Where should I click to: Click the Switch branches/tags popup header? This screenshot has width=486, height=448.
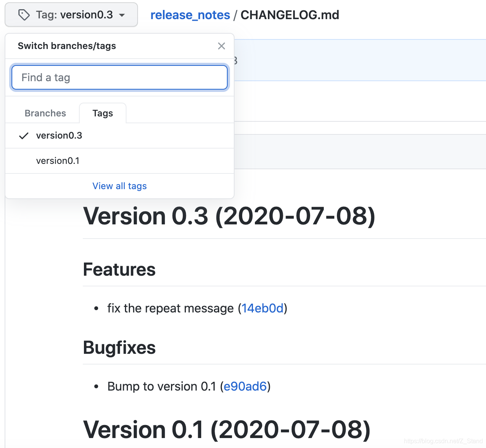pyautogui.click(x=67, y=46)
